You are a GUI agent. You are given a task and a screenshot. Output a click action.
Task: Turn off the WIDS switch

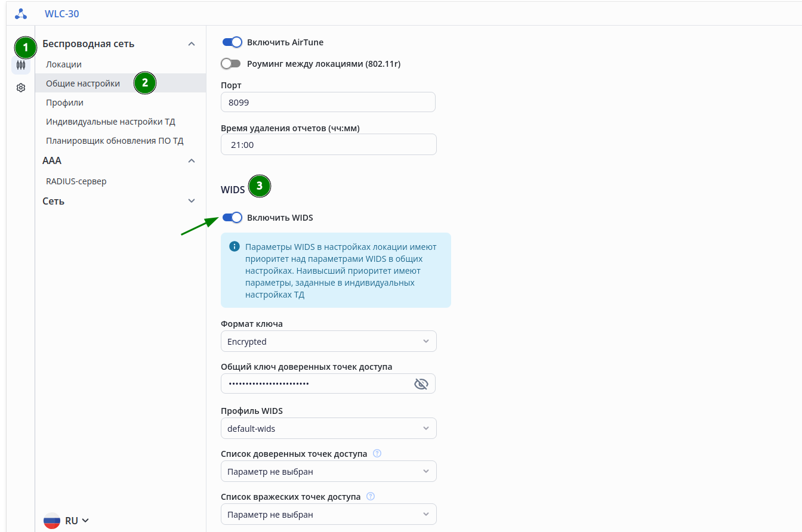pos(232,218)
